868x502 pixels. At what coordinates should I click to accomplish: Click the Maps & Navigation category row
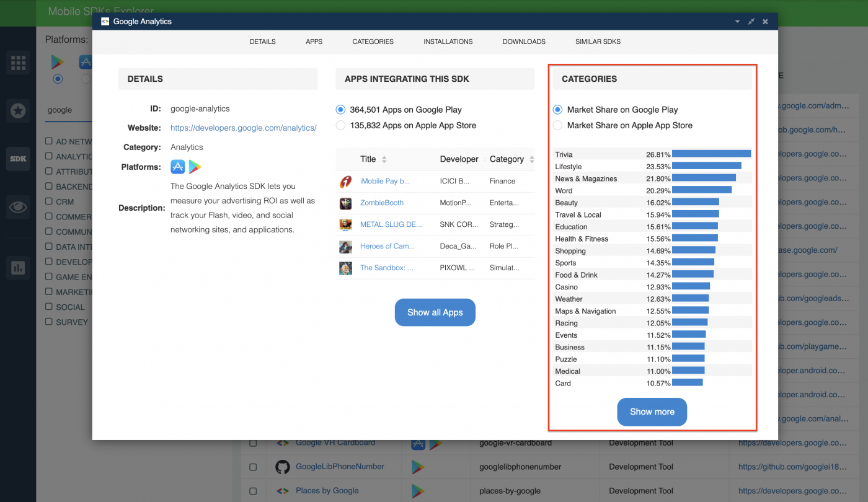[653, 311]
